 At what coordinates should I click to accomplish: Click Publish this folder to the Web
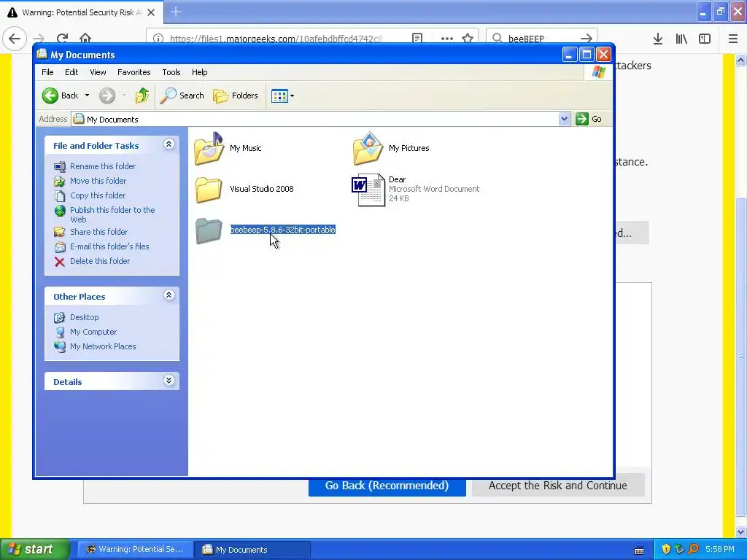pos(112,215)
